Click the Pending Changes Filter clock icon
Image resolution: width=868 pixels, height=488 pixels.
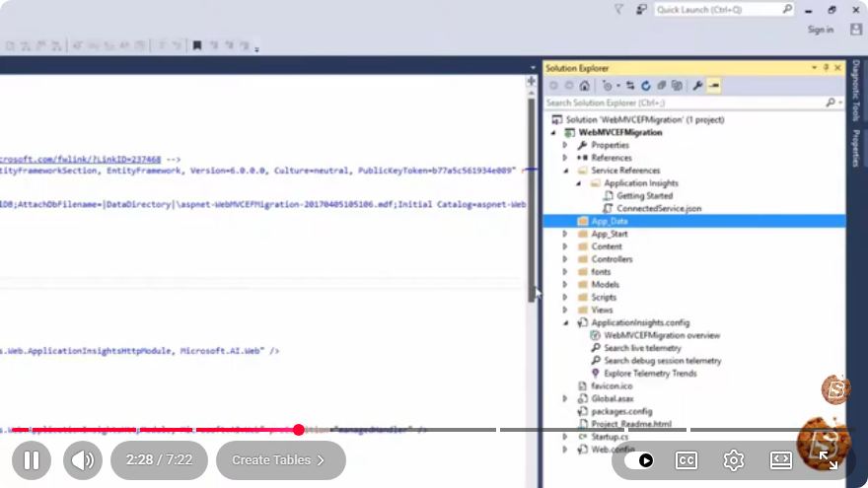click(x=608, y=86)
